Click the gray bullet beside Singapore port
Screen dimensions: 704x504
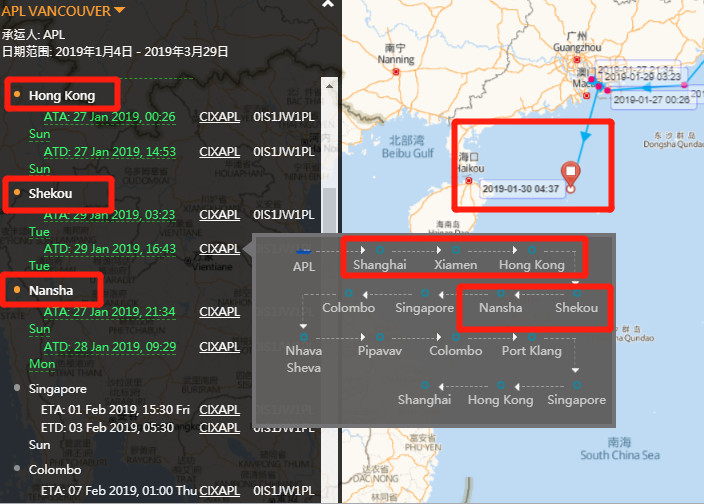[x=17, y=387]
